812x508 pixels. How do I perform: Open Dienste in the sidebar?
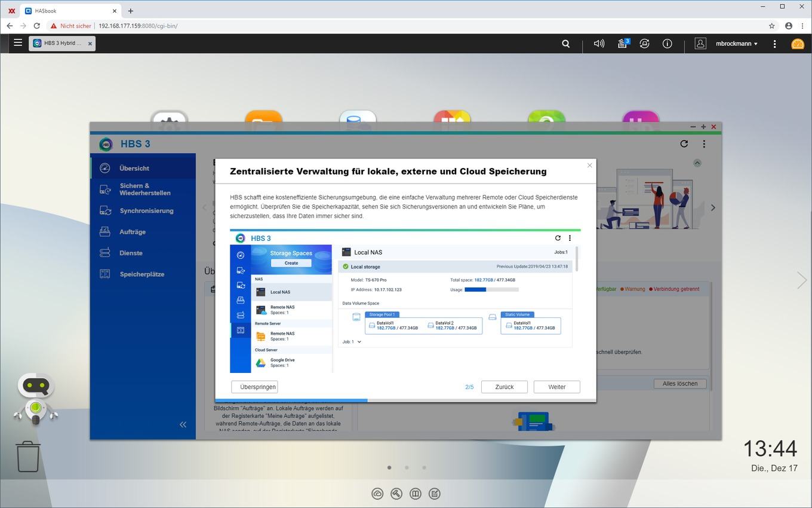(143, 253)
